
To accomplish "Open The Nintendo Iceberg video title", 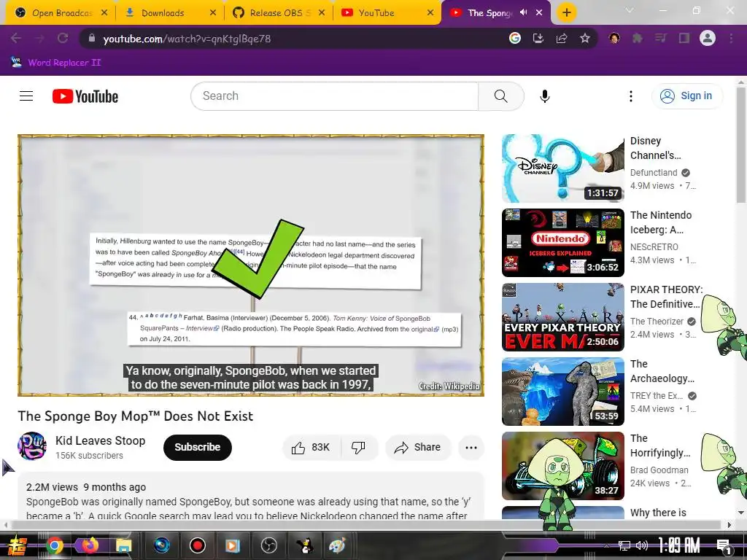I will coord(661,222).
